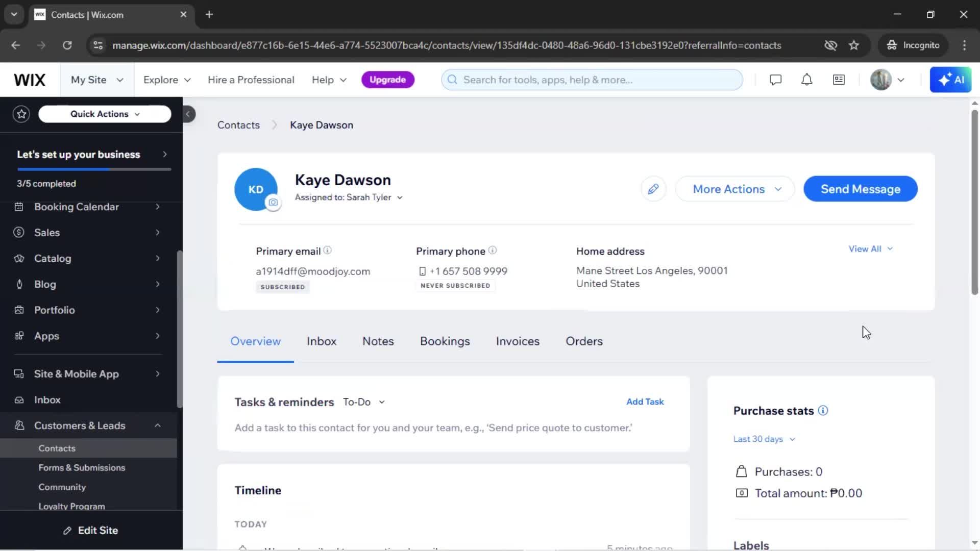
Task: Edit contact using the pencil icon
Action: tap(653, 189)
